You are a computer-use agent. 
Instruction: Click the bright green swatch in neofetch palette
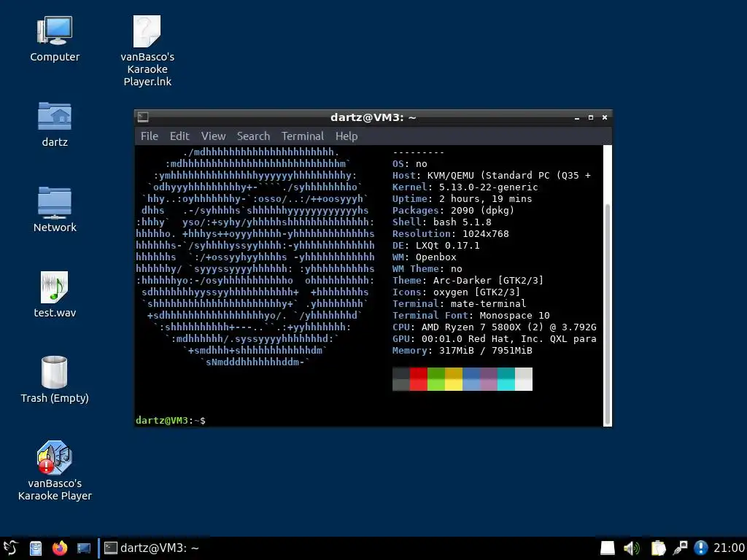tap(436, 385)
